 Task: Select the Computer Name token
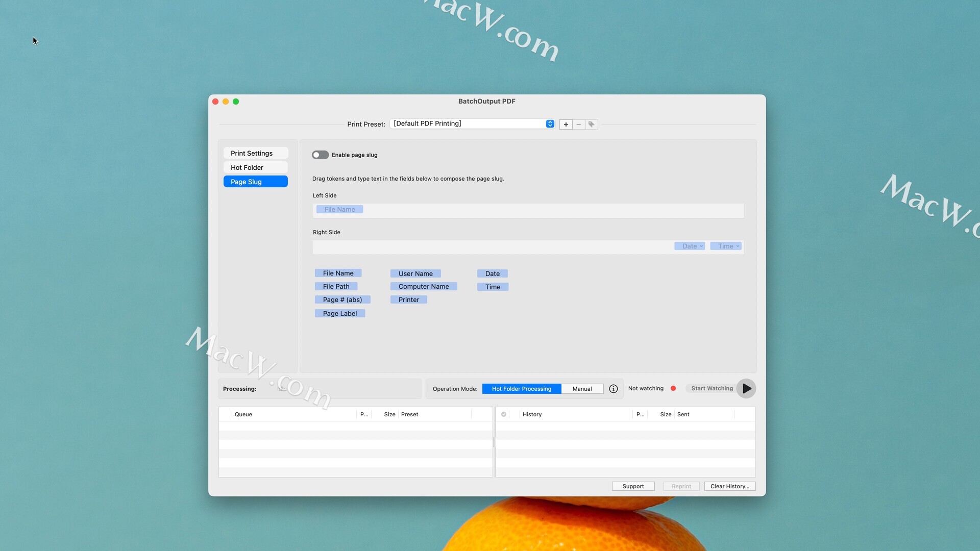pos(424,287)
